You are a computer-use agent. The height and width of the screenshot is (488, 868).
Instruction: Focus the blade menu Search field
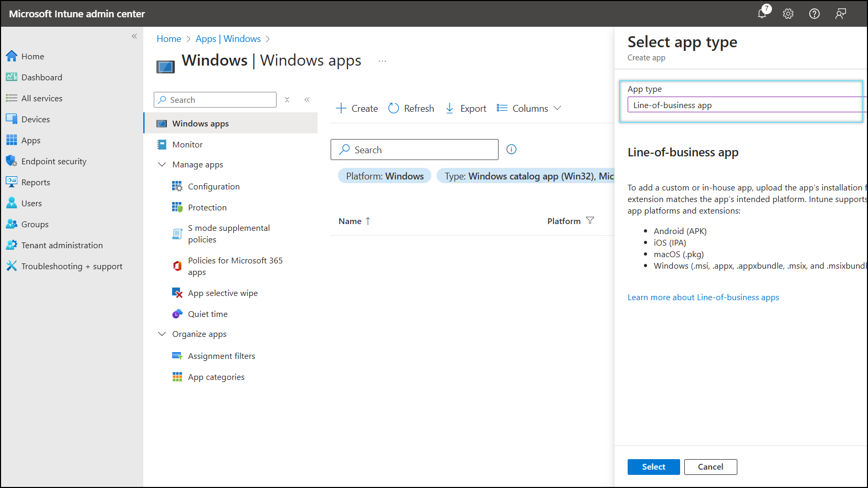[215, 100]
